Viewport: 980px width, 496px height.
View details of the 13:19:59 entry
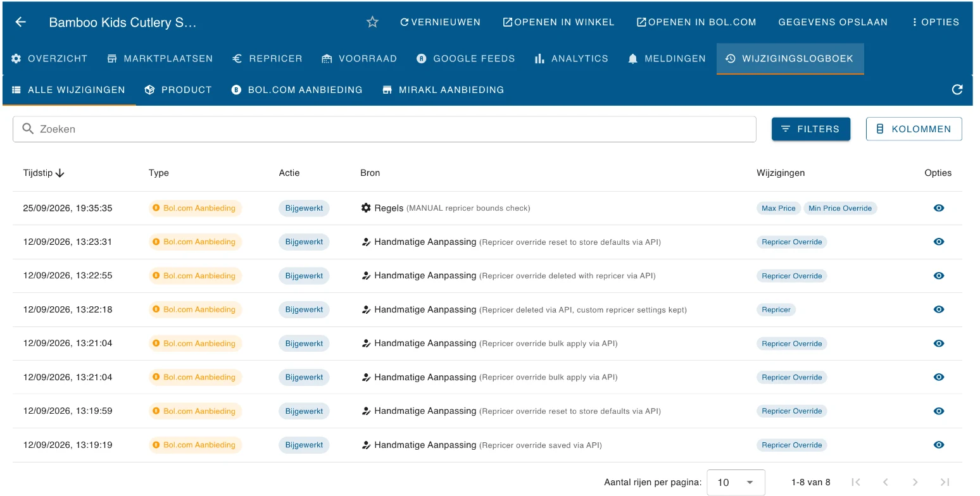tap(939, 411)
